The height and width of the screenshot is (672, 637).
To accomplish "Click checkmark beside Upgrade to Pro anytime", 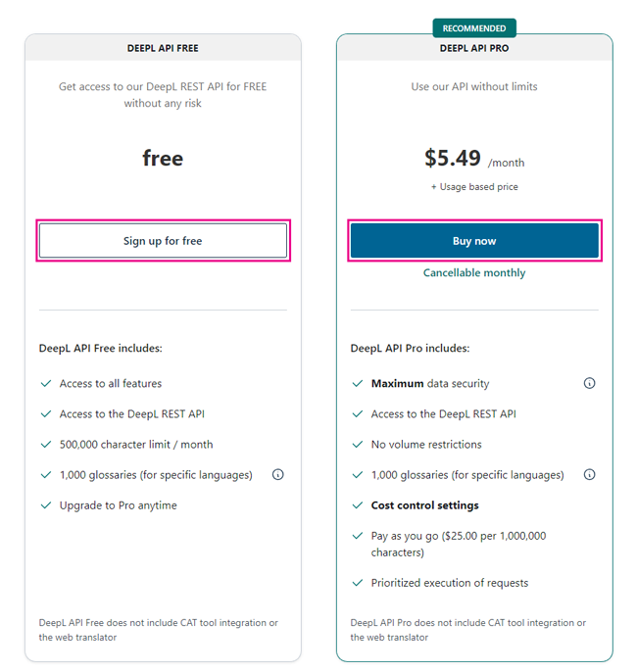I will tap(45, 505).
